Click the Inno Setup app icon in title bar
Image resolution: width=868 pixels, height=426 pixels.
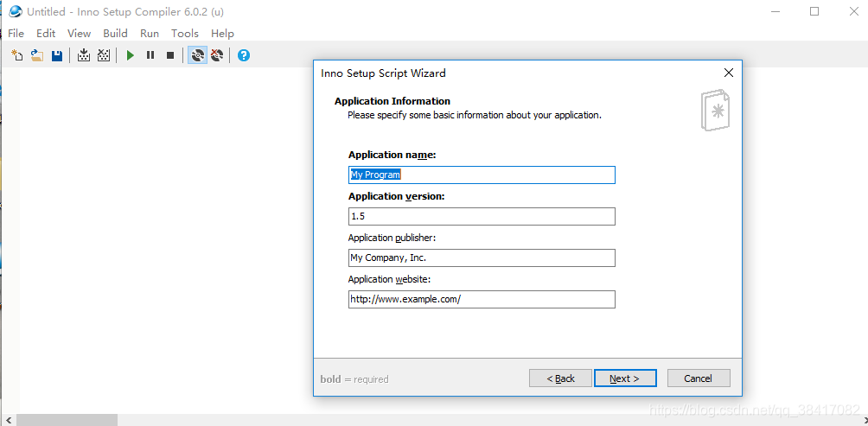click(16, 11)
